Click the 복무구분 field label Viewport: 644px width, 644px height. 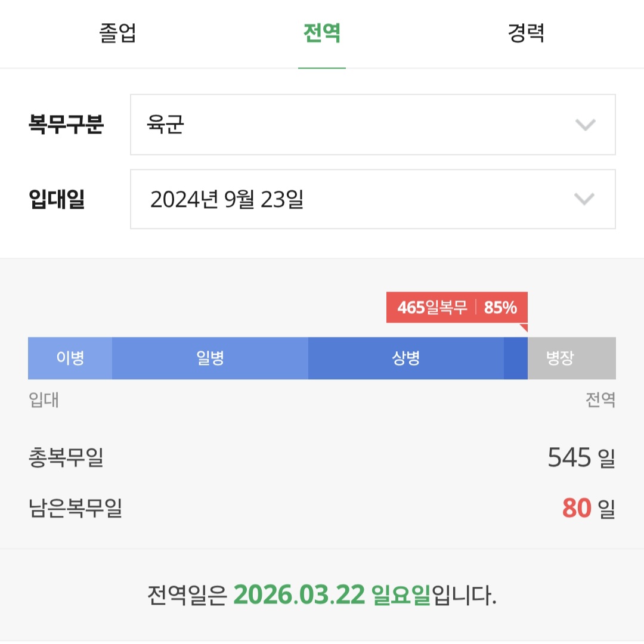click(x=66, y=125)
